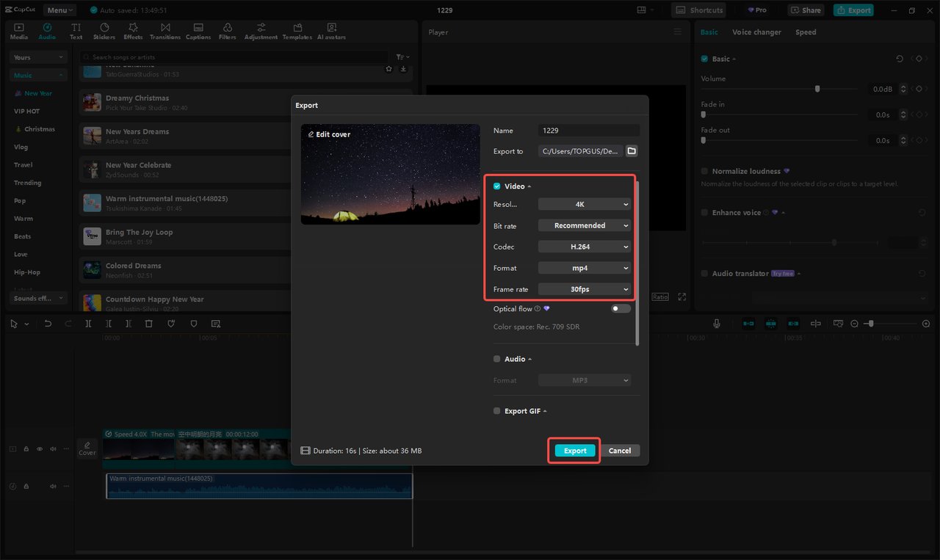Open the Media panel icon
This screenshot has width=940, height=560.
[19, 31]
